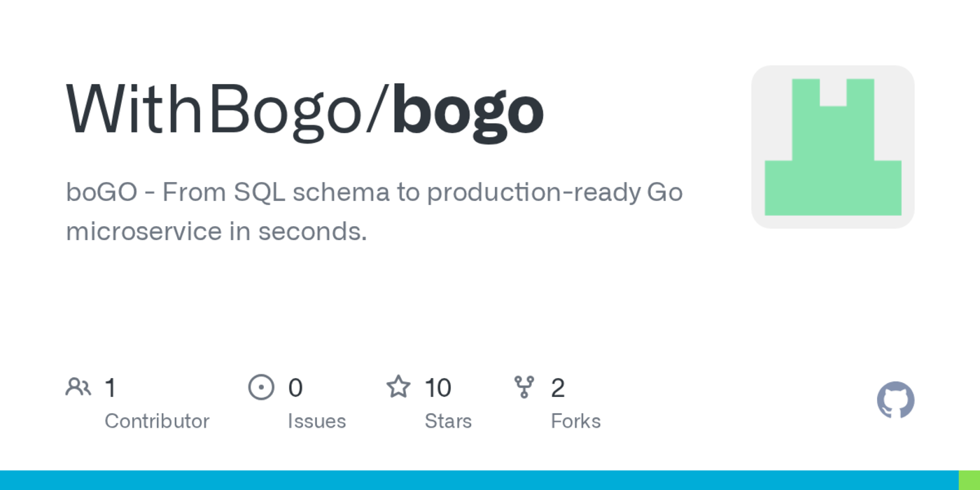Select the bold bogo repository name

[x=468, y=111]
